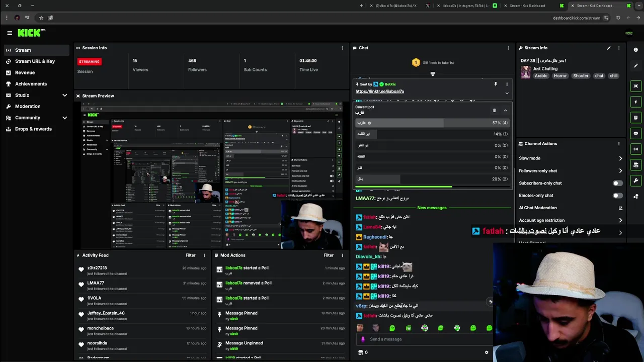Go to Revenue in sidebar
The width and height of the screenshot is (644, 362).
25,72
